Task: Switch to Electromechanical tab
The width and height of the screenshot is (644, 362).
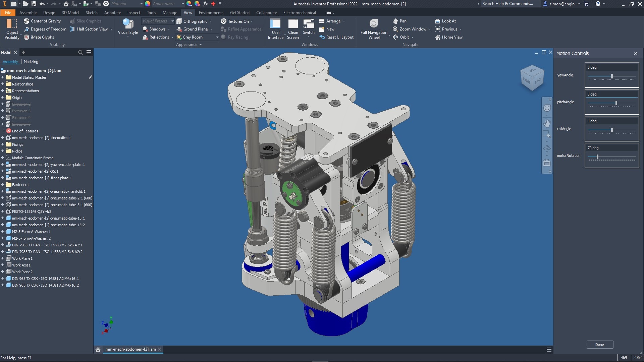Action: click(x=300, y=13)
